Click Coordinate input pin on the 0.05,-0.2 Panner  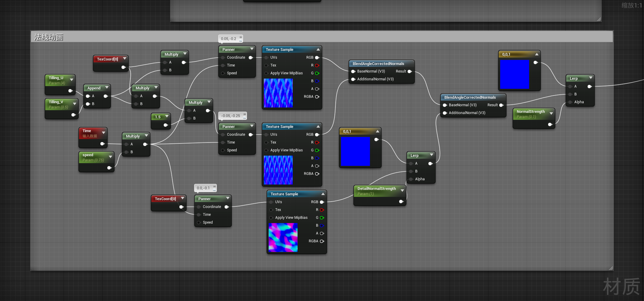tap(223, 57)
